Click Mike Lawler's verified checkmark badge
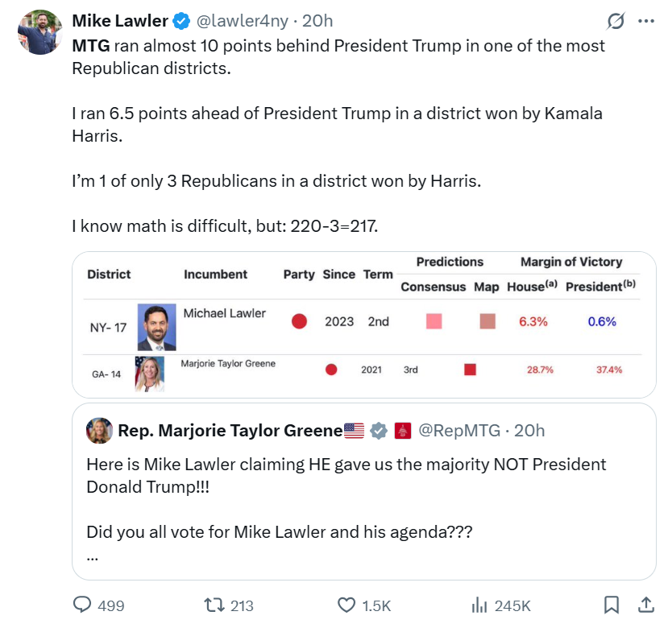This screenshot has height=628, width=672. [183, 21]
